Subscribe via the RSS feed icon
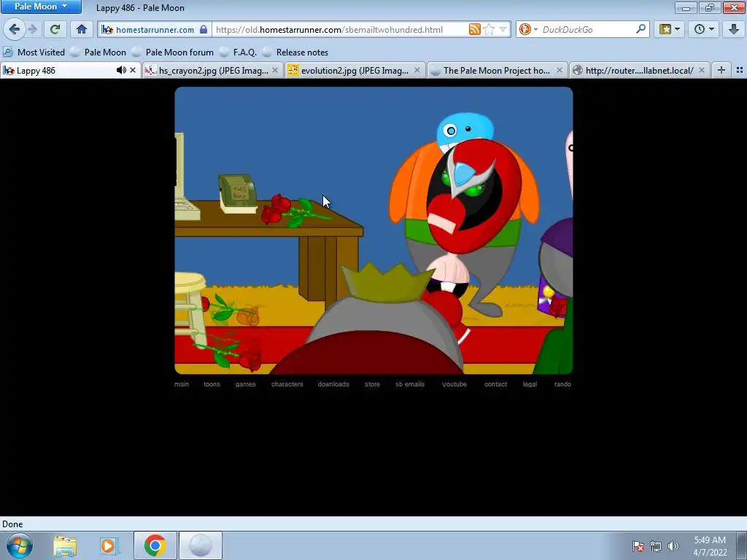The image size is (747, 560). 474,29
